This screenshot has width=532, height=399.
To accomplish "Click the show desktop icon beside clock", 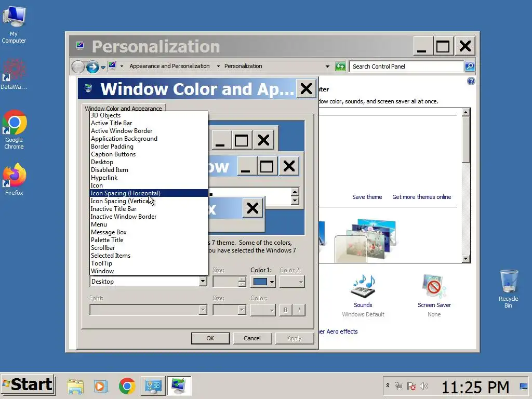I will tap(524, 387).
